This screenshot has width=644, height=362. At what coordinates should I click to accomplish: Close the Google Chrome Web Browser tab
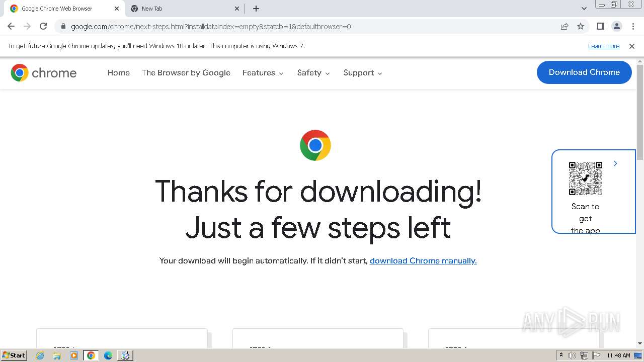(x=116, y=9)
